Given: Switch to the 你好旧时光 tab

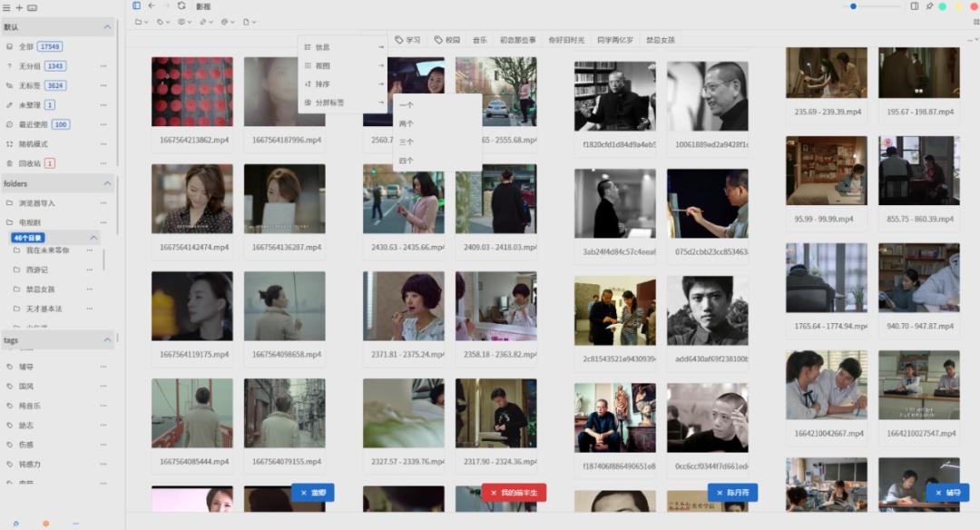Looking at the screenshot, I should (x=566, y=39).
